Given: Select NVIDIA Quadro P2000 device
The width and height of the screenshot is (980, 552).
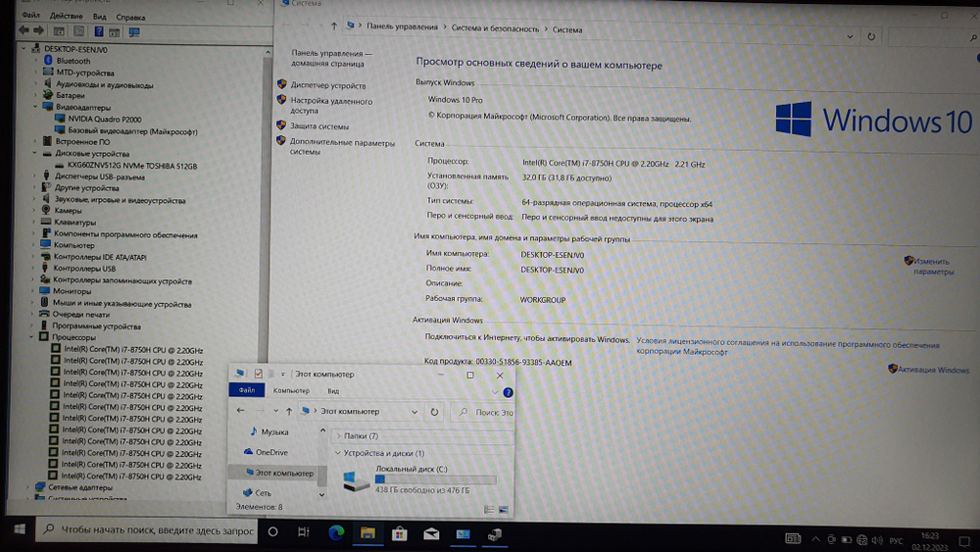Looking at the screenshot, I should [105, 119].
